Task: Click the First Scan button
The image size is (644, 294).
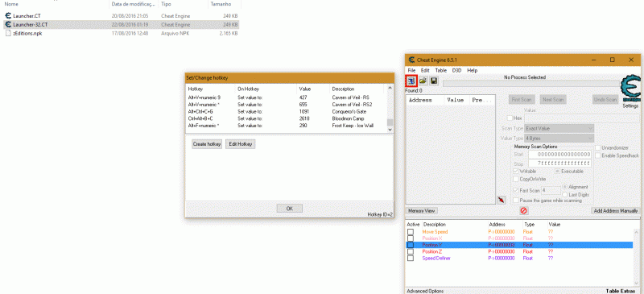Action: point(522,100)
